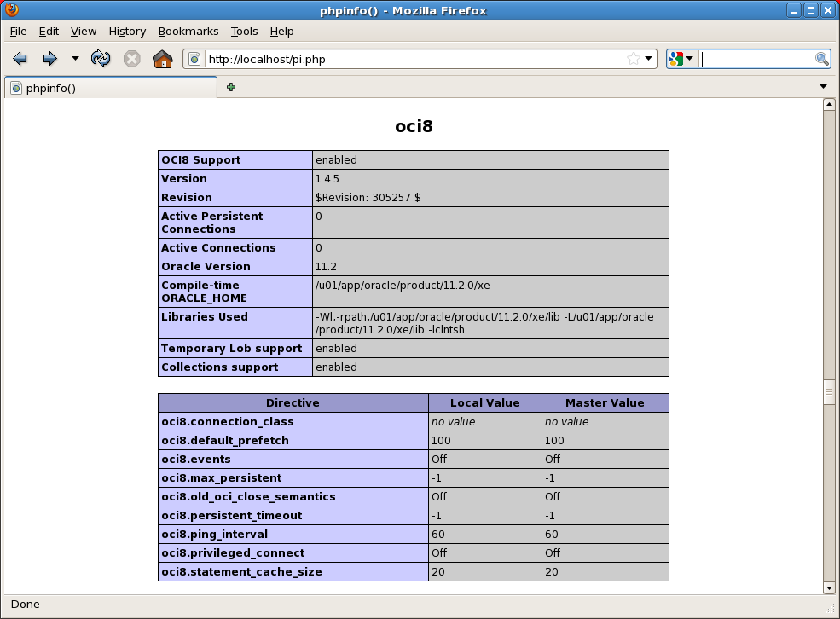Go to the Home page
This screenshot has height=619, width=840.
pyautogui.click(x=162, y=59)
